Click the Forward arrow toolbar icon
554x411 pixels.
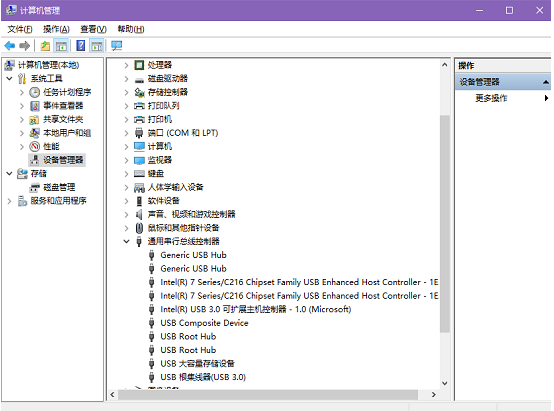tap(24, 46)
